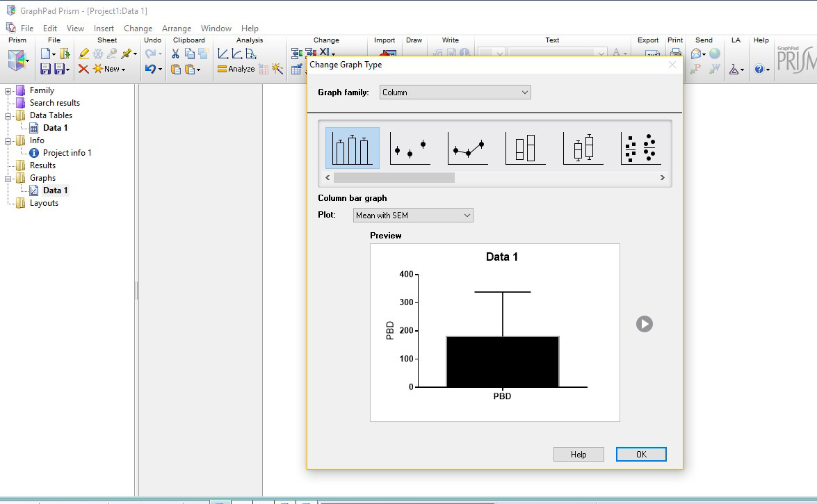Image resolution: width=817 pixels, height=504 pixels.
Task: Click Help in Change Graph Type
Action: click(579, 455)
